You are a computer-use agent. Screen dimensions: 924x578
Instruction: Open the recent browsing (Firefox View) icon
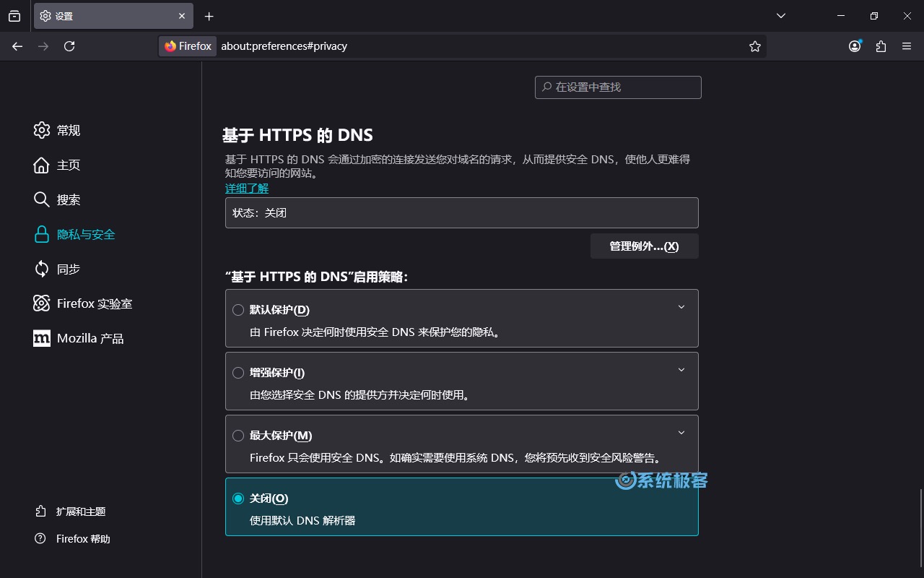(x=14, y=16)
